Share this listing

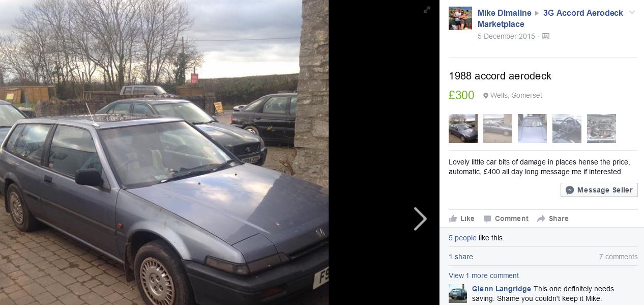click(x=553, y=218)
